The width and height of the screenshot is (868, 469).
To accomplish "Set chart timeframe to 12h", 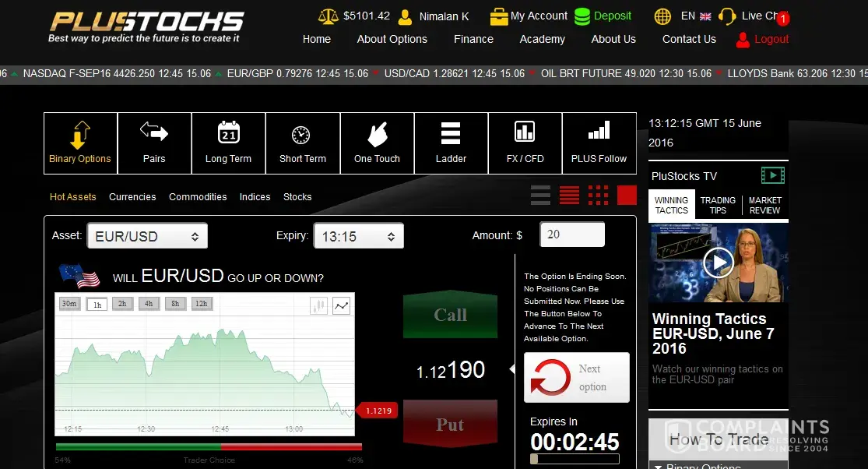I will coord(202,303).
